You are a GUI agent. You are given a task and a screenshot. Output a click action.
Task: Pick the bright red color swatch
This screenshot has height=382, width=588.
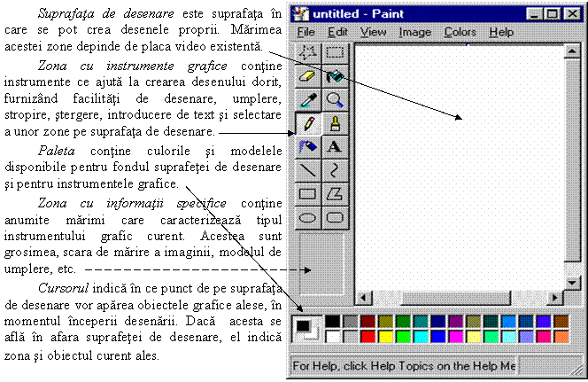click(367, 337)
